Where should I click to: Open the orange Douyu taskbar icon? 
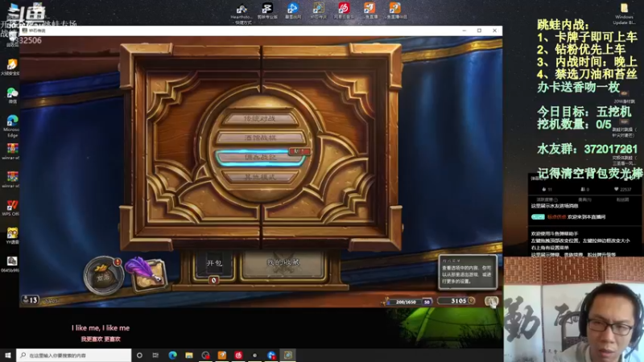222,355
